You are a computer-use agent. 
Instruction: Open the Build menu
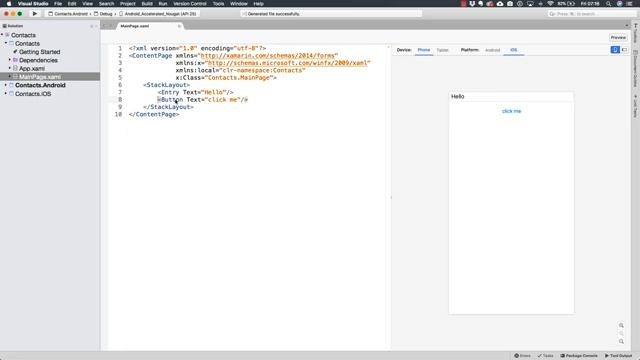click(x=147, y=4)
